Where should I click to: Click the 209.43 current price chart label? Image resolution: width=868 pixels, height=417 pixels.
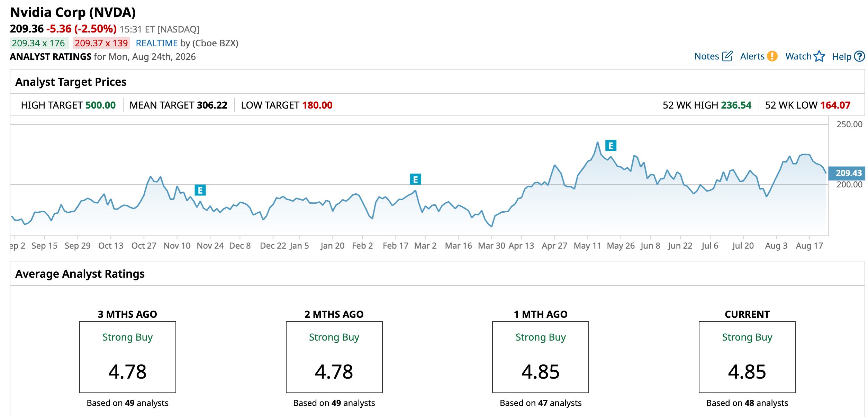pyautogui.click(x=848, y=173)
